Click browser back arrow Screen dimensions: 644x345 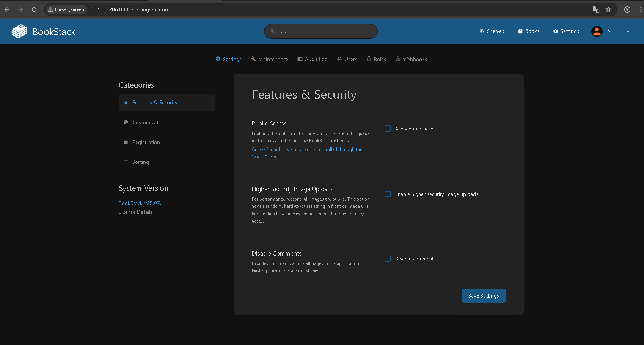(x=7, y=9)
